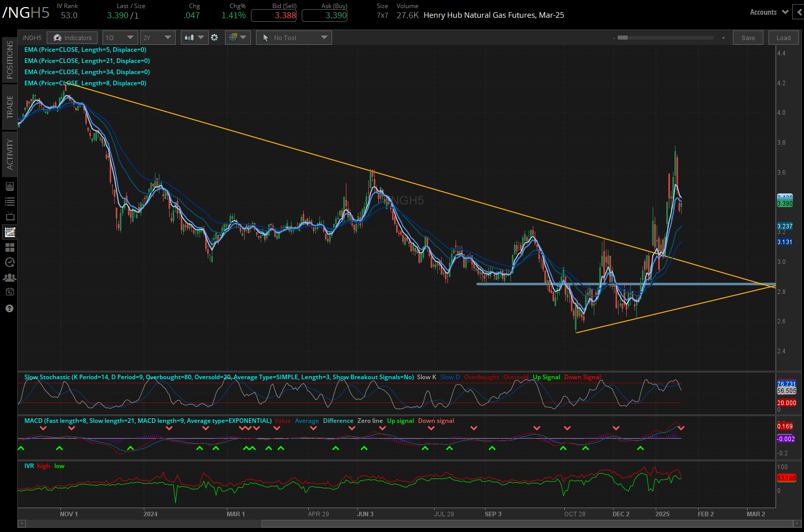
Task: Open the 2Y time range dropdown
Action: click(157, 38)
